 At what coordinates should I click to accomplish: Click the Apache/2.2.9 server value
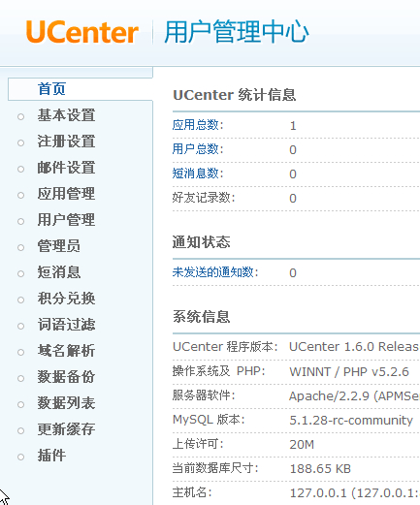click(354, 395)
